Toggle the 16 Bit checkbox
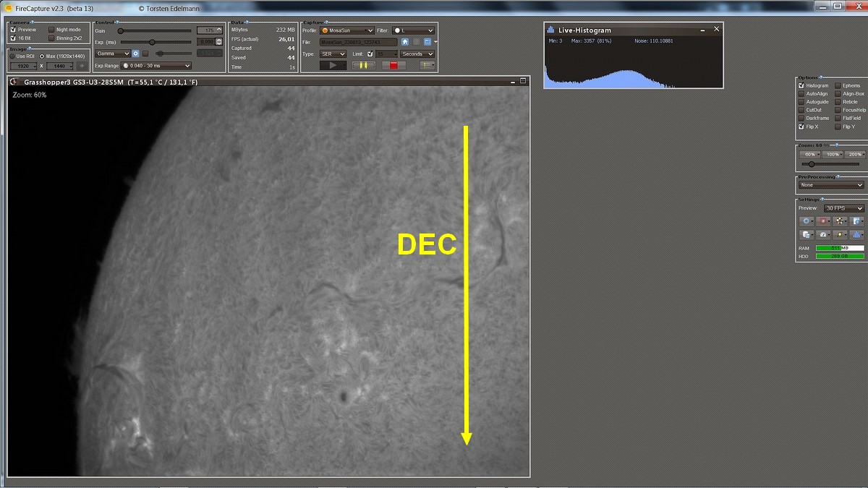 13,38
